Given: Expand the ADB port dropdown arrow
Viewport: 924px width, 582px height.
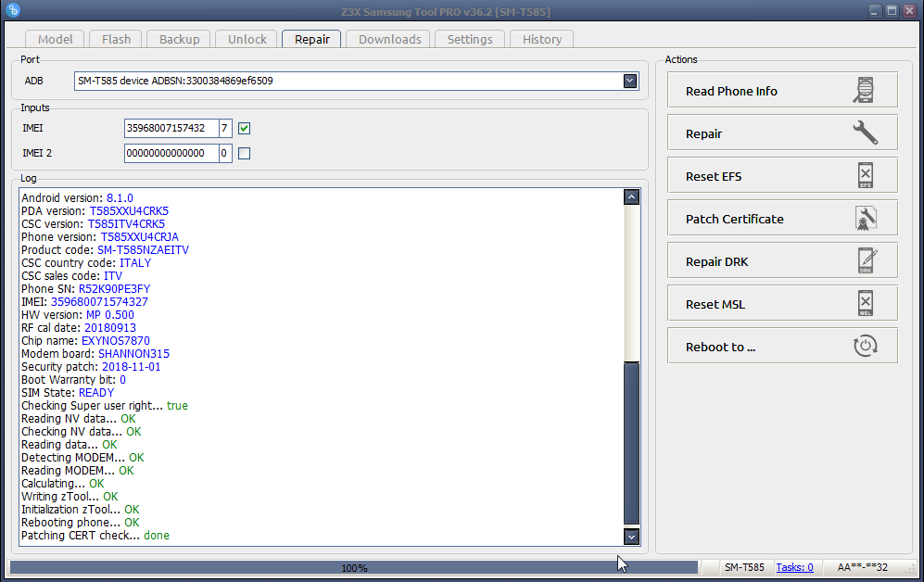Looking at the screenshot, I should (630, 81).
